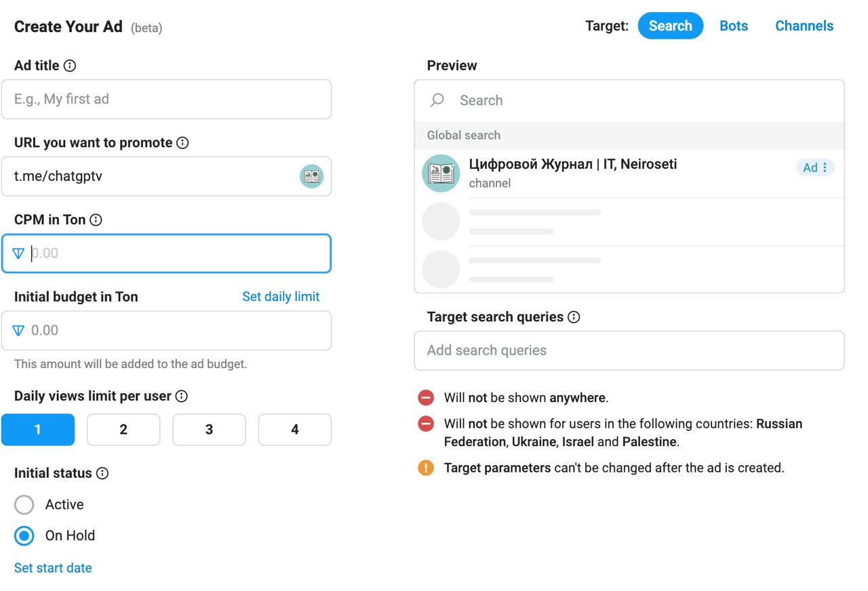Click the Ad title info icon
Screen dimensions: 868x591
tap(70, 66)
